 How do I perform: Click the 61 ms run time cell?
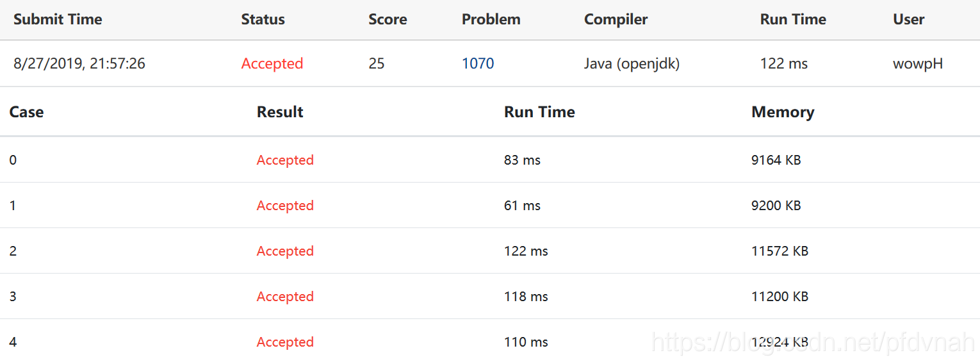click(522, 206)
